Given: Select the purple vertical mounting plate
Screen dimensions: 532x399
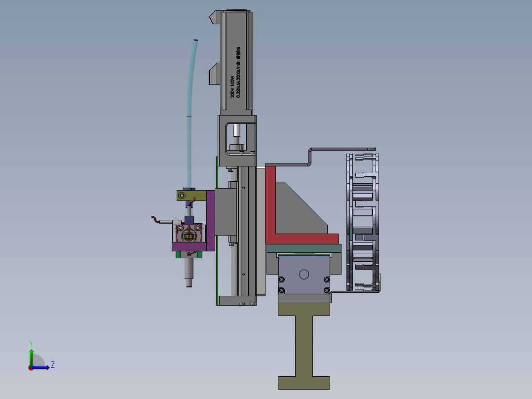Looking at the screenshot, I should pyautogui.click(x=211, y=220).
